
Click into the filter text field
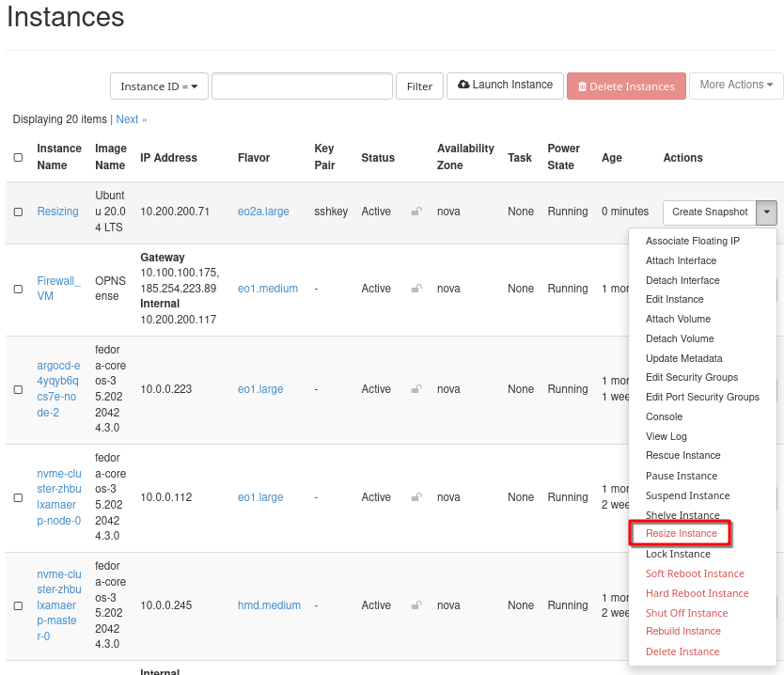pos(302,86)
